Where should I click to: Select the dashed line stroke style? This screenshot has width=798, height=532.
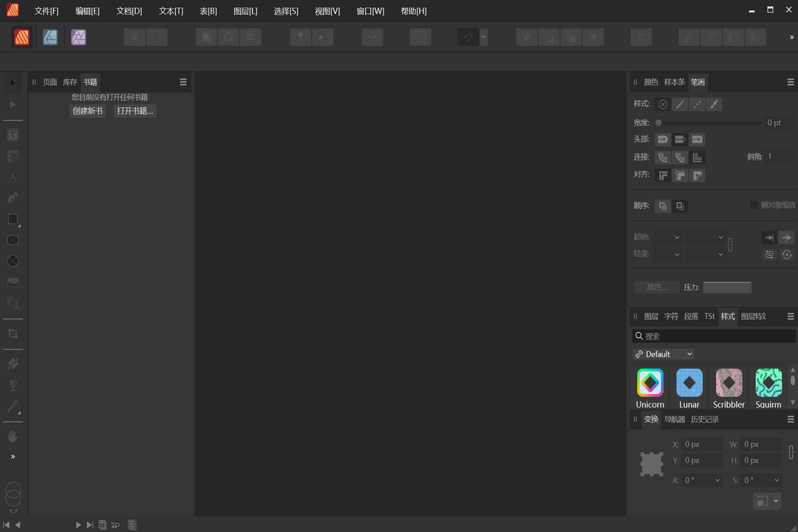(696, 104)
